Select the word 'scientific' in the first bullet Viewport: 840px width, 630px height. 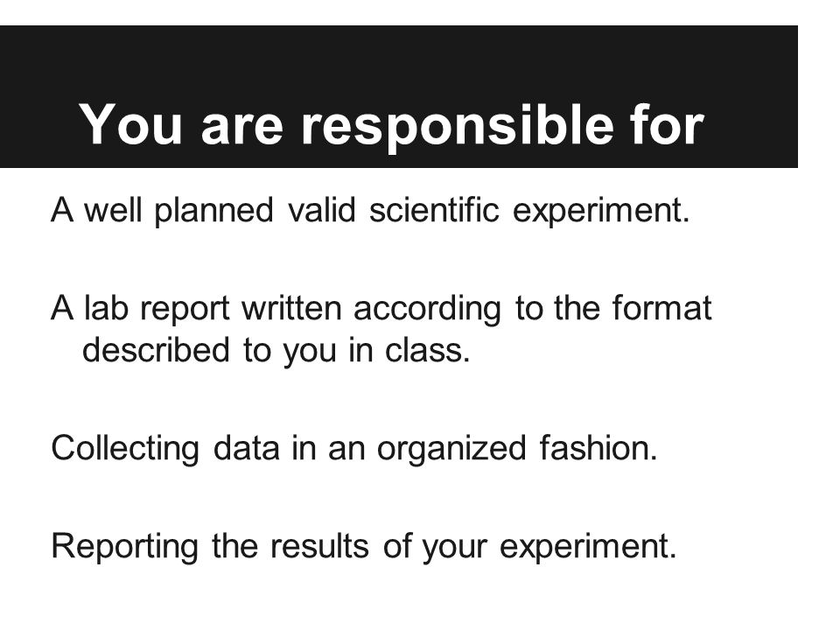(435, 209)
